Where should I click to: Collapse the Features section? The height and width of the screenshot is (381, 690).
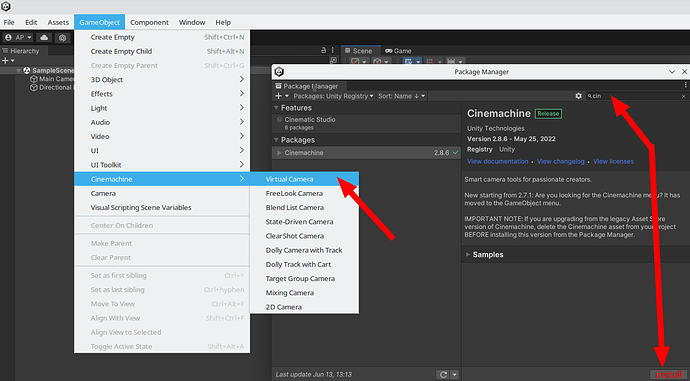point(276,108)
